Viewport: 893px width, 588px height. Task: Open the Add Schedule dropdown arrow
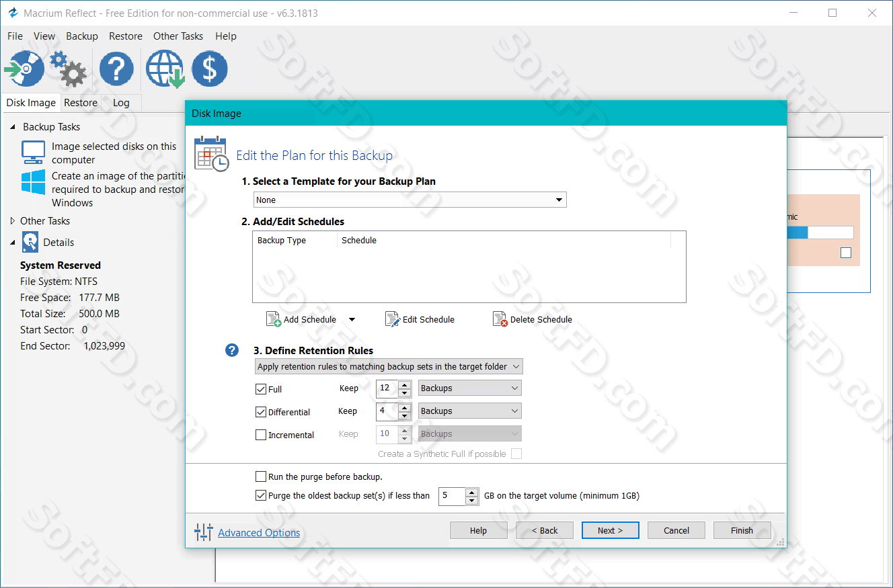tap(352, 320)
